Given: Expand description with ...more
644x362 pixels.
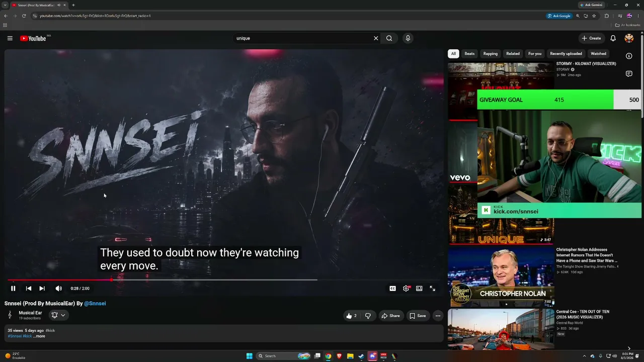Looking at the screenshot, I should (39, 336).
